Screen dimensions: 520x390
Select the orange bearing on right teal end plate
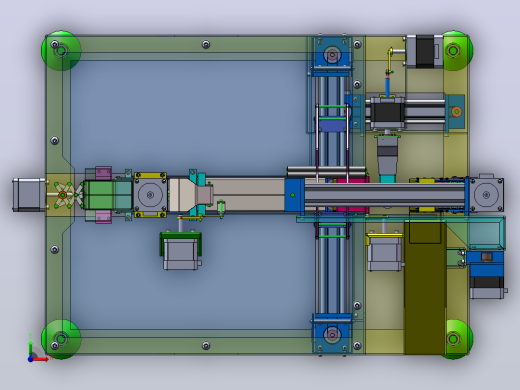456,111
